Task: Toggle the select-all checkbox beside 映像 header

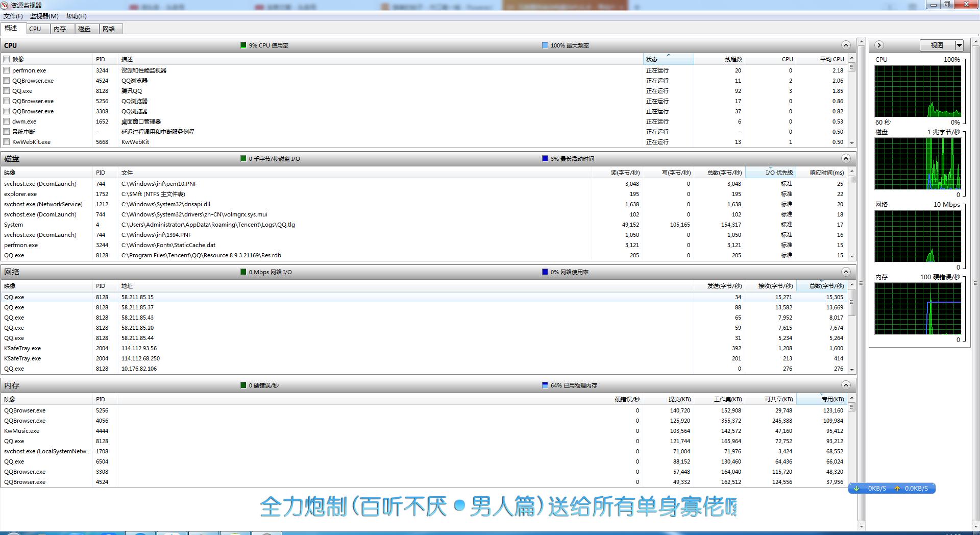Action: pyautogui.click(x=7, y=59)
